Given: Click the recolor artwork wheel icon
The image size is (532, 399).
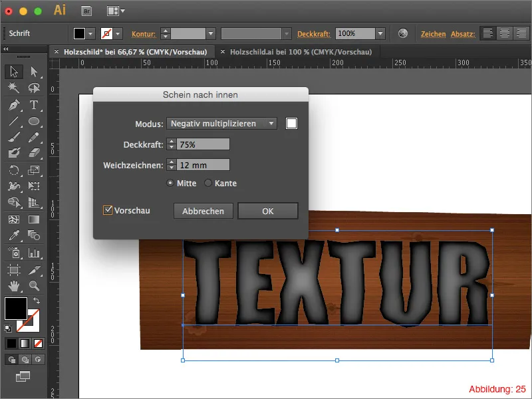Looking at the screenshot, I should pos(403,34).
